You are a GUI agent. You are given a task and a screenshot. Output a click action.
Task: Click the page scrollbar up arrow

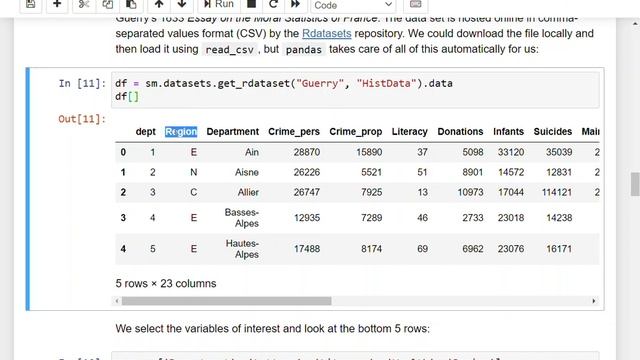635,23
